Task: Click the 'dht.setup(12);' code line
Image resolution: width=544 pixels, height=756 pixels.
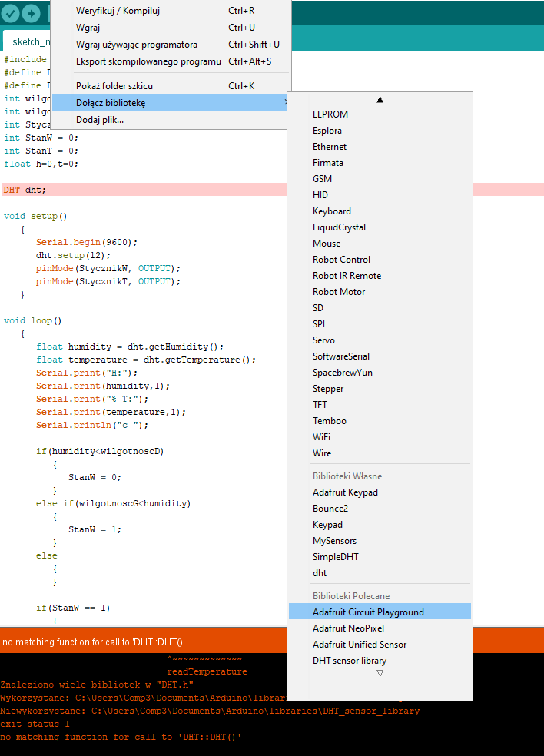Action: coord(73,255)
